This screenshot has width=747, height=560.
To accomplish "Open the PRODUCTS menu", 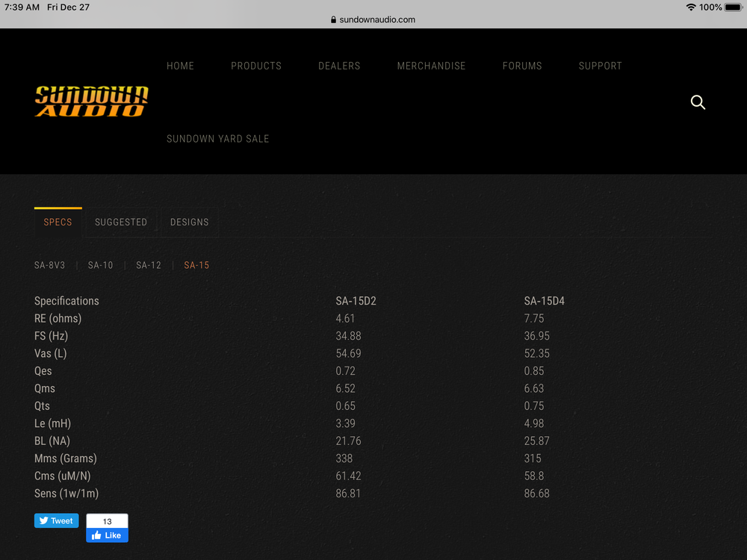I will coord(256,66).
